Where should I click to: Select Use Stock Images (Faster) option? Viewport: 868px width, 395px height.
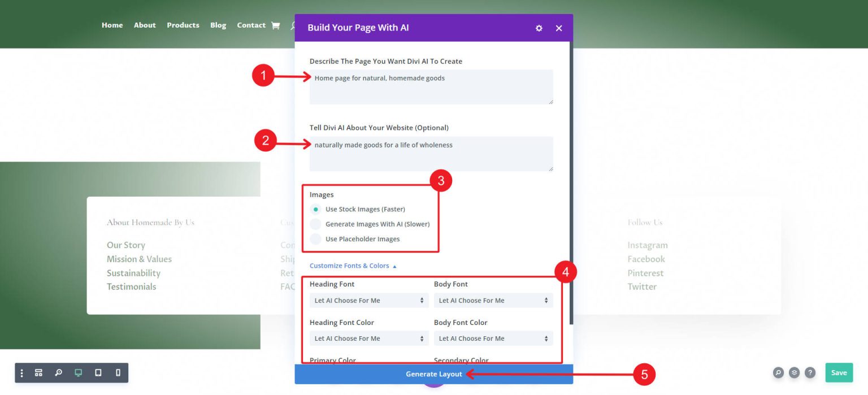pyautogui.click(x=316, y=209)
